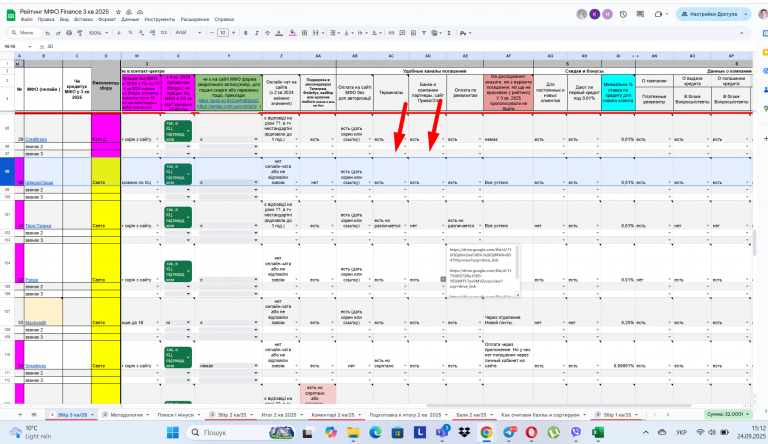Open the Файл menu
768x444 pixels.
(x=26, y=19)
